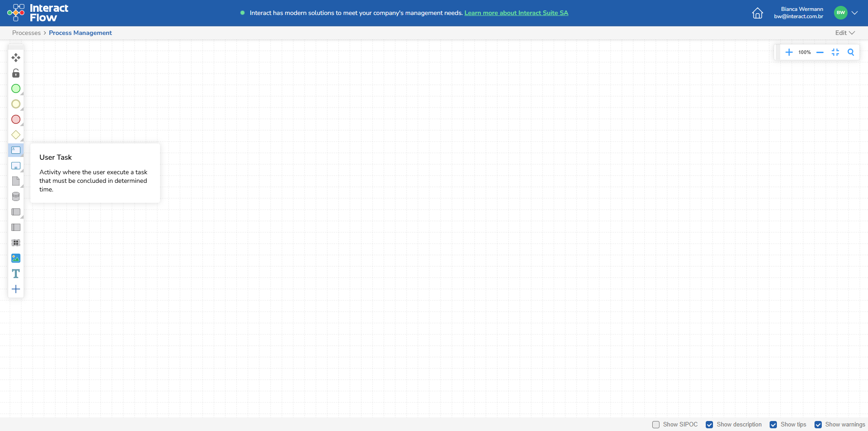This screenshot has width=868, height=431.
Task: Select the move/pan tool in toolbar
Action: tap(16, 58)
